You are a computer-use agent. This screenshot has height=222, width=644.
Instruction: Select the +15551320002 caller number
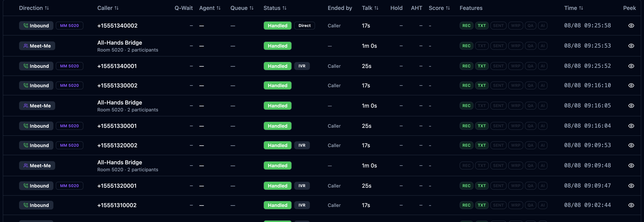(x=117, y=145)
